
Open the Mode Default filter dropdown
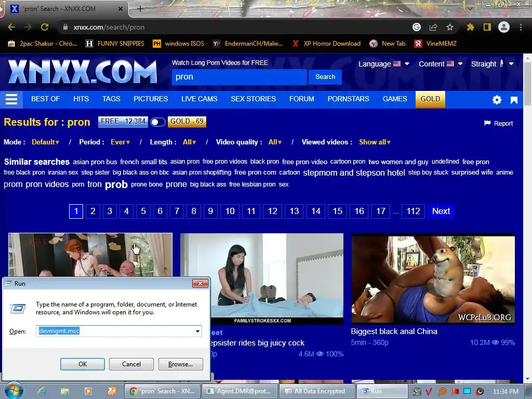45,142
